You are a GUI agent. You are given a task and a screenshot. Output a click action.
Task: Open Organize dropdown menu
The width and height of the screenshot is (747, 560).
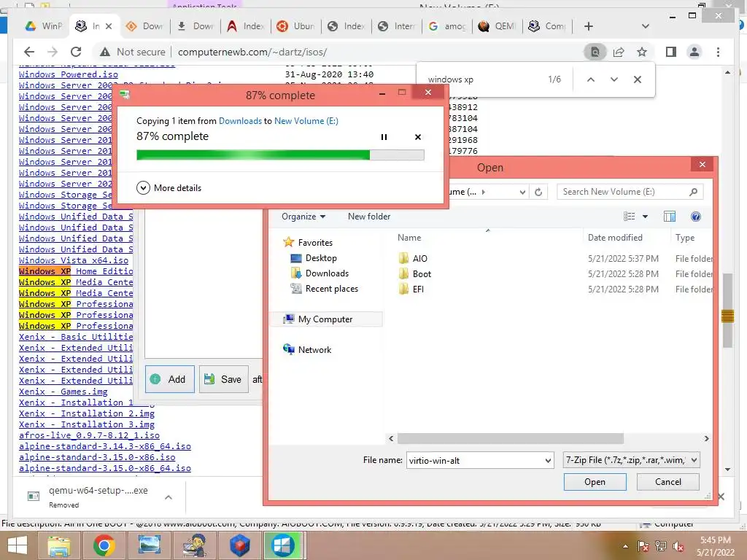pyautogui.click(x=303, y=217)
